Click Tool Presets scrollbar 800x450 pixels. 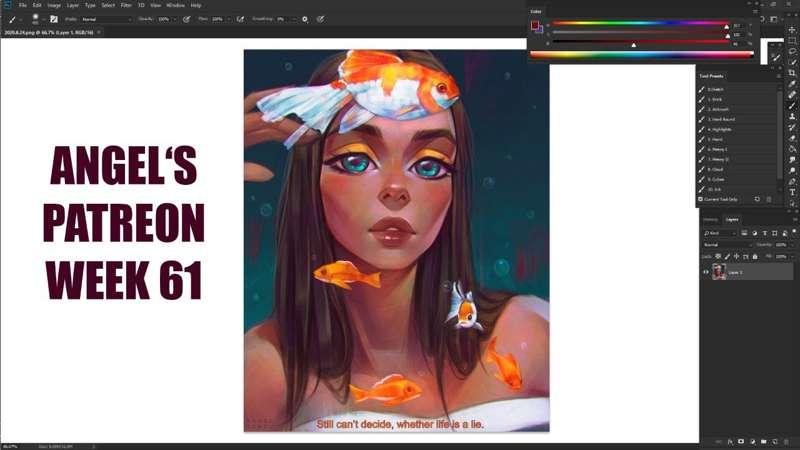[x=780, y=135]
